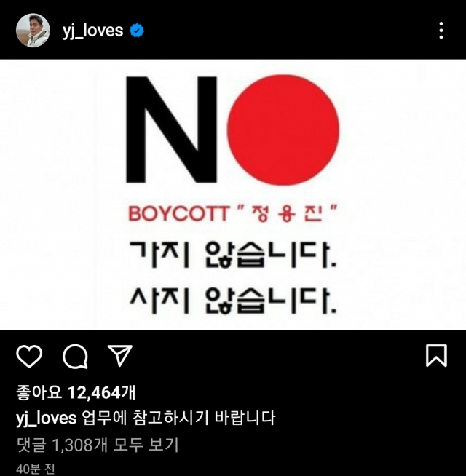View the 좋아요 12,464개 likes list

76,392
